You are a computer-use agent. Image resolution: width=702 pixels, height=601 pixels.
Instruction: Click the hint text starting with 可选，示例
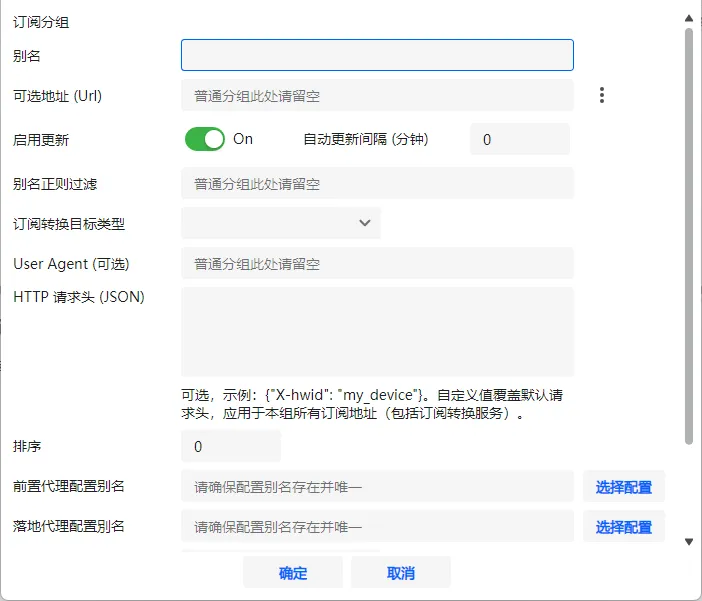pos(372,404)
